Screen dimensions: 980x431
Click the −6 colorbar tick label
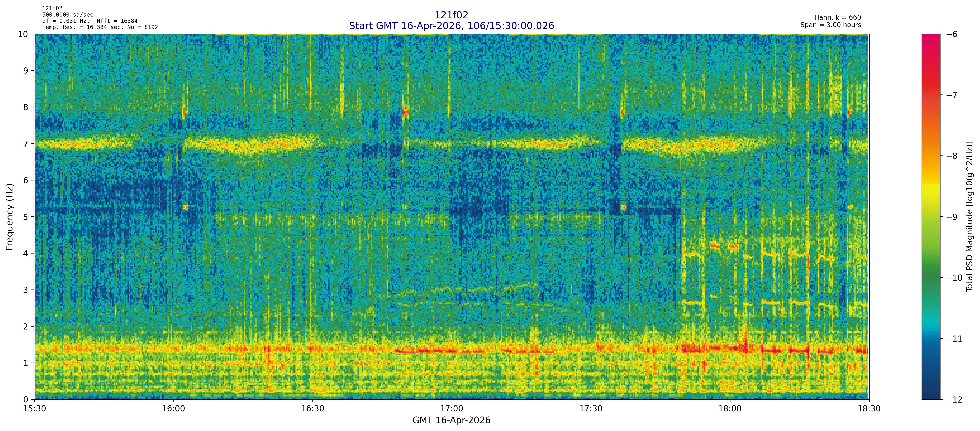coord(951,34)
